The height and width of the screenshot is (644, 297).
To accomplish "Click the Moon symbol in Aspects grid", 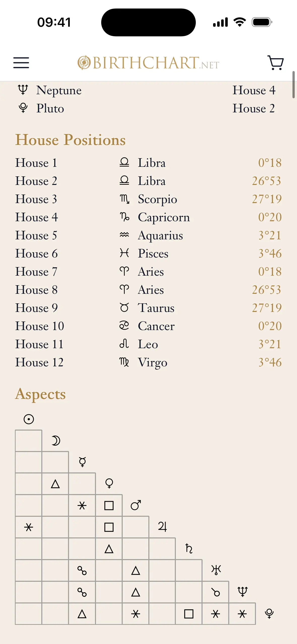I will pos(56,441).
